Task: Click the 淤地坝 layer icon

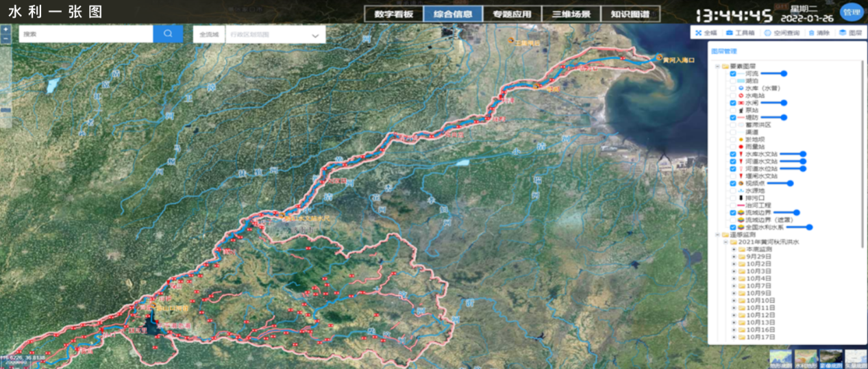Action: click(x=741, y=140)
